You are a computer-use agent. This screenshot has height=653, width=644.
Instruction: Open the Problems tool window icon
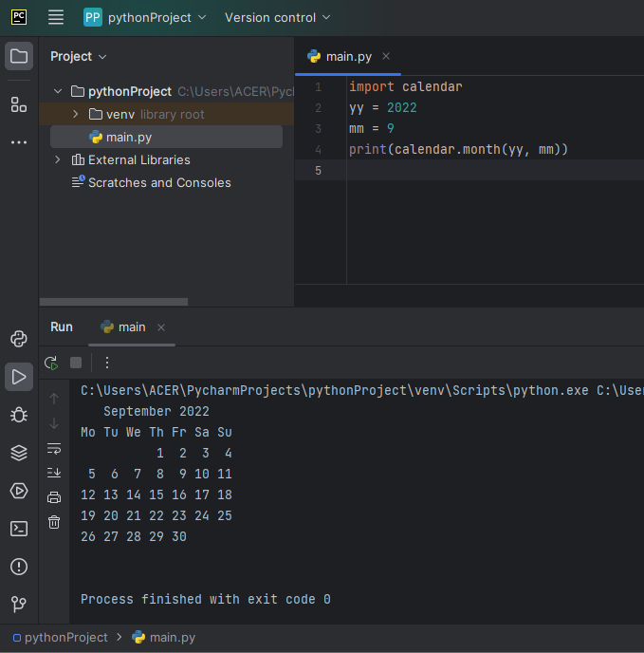tap(19, 567)
